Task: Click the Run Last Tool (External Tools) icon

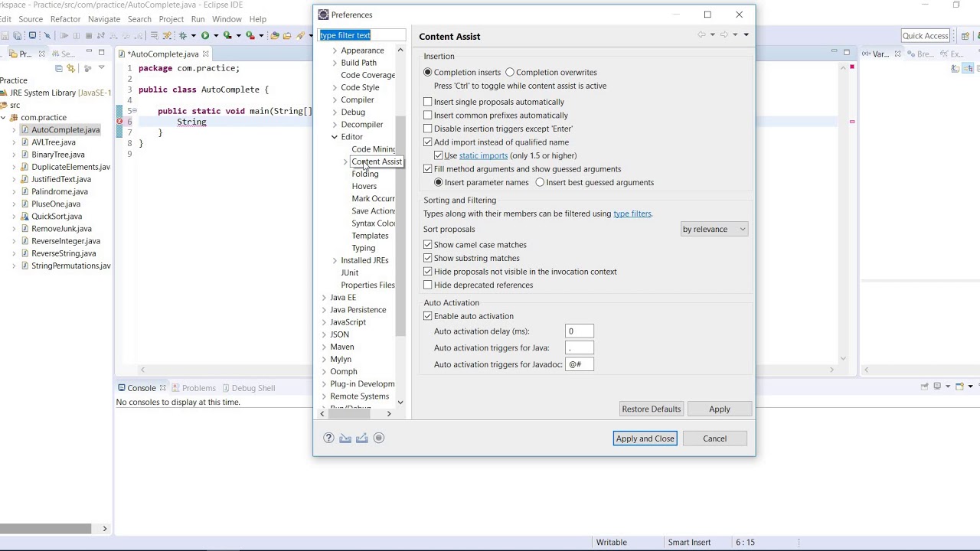Action: (x=250, y=35)
